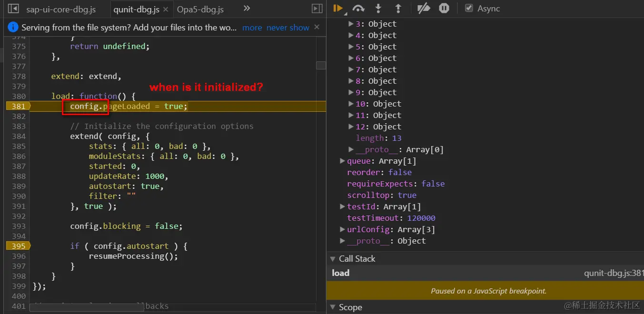
Task: Expand object entry 7
Action: click(x=351, y=69)
